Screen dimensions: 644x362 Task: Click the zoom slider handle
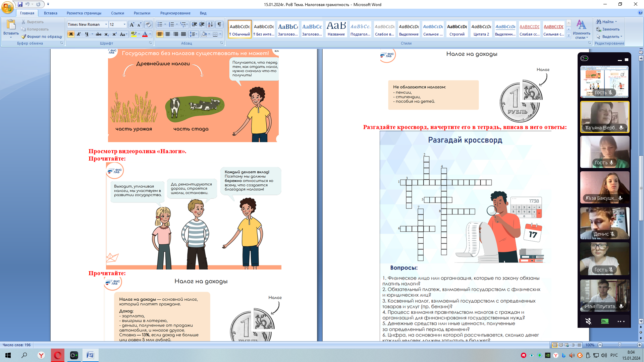point(620,345)
